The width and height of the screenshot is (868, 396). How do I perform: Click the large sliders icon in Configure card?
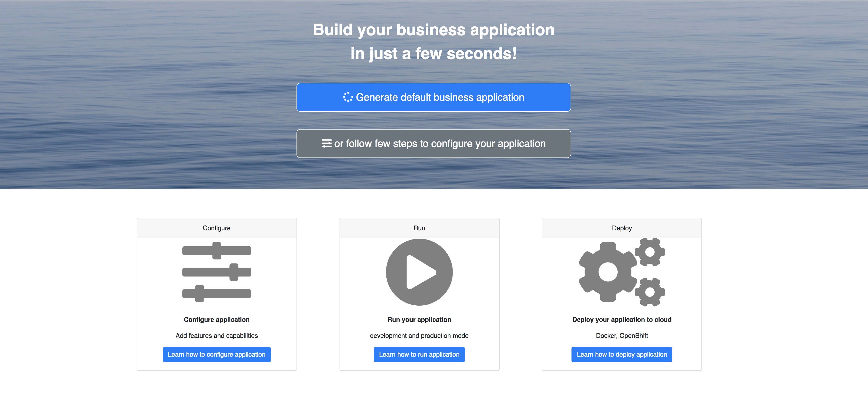[x=217, y=272]
